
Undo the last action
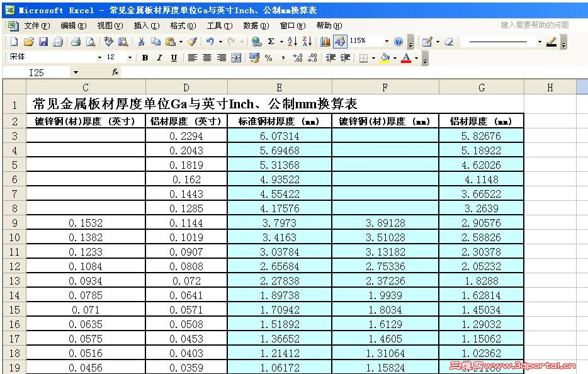(x=210, y=42)
